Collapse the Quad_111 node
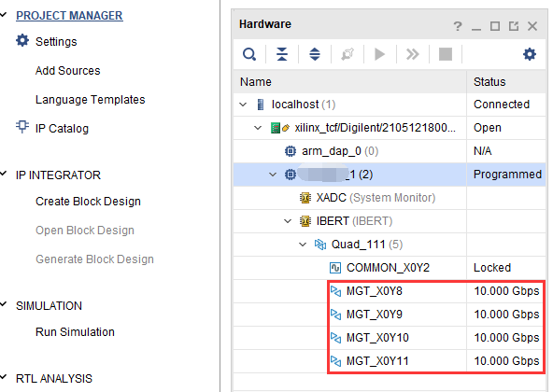The height and width of the screenshot is (392, 553). pyautogui.click(x=303, y=245)
